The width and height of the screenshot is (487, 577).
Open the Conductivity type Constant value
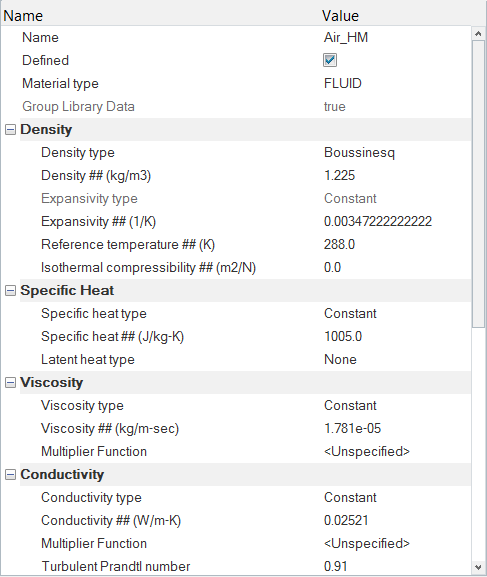coord(350,498)
